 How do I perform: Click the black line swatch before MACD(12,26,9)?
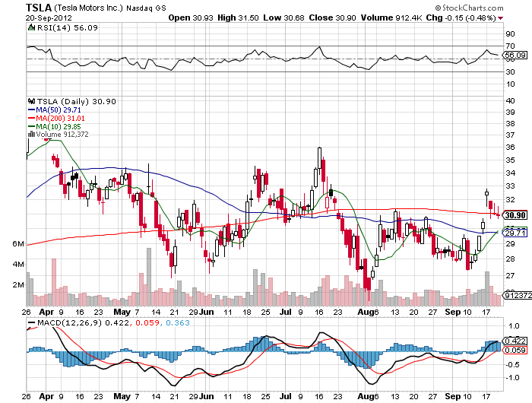[x=32, y=323]
